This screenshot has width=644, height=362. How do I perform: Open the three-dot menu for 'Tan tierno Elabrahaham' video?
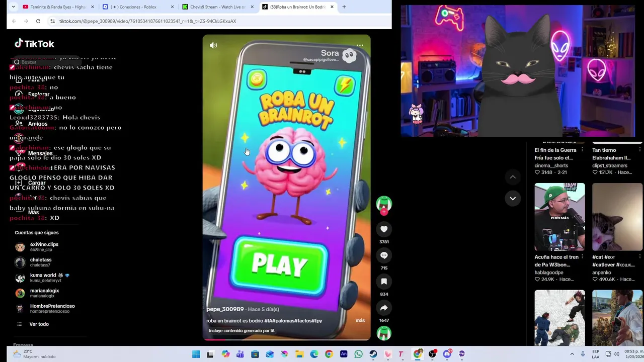(640, 150)
